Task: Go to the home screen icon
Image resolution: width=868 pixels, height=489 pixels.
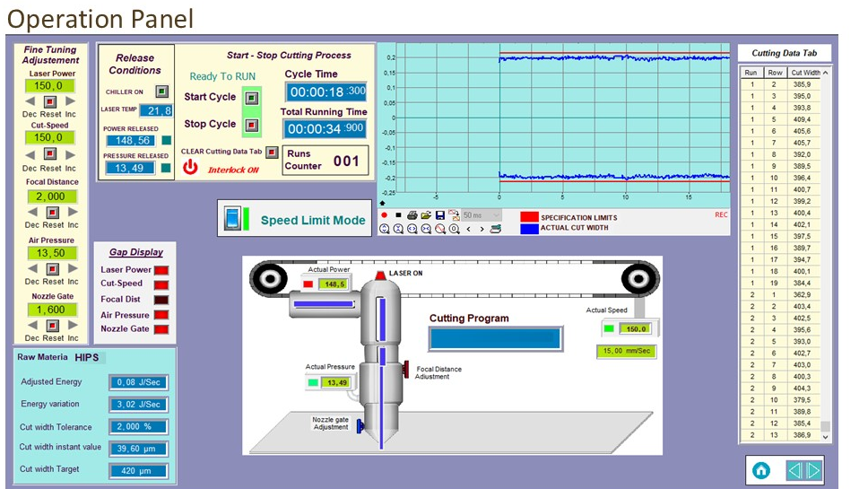Action: point(761,469)
